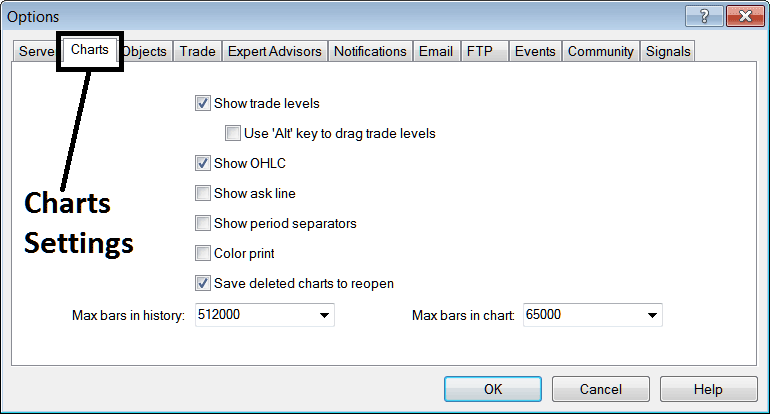770x414 pixels.
Task: Toggle the Show OHLC checkbox
Action: coord(204,163)
